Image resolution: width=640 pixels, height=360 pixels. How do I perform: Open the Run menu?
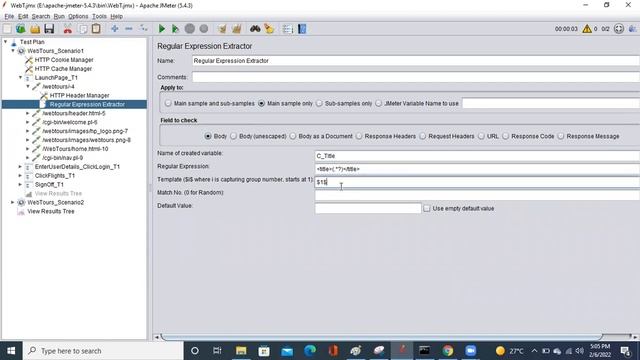[x=59, y=16]
